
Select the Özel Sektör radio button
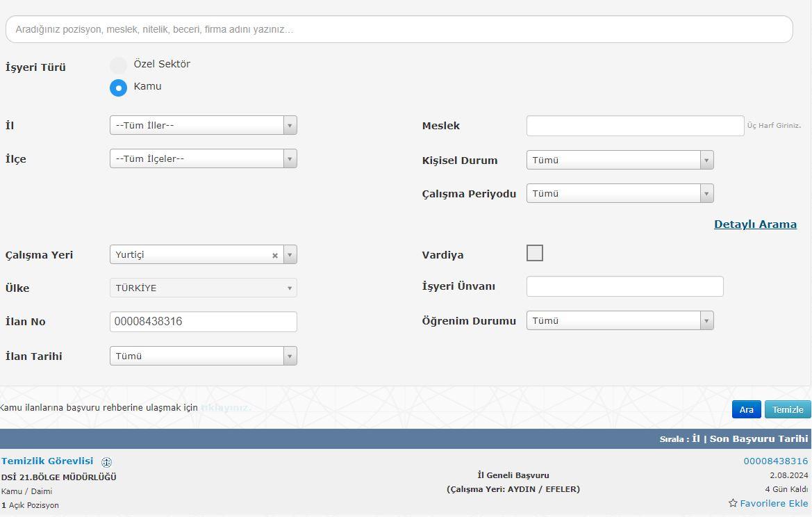pos(119,65)
